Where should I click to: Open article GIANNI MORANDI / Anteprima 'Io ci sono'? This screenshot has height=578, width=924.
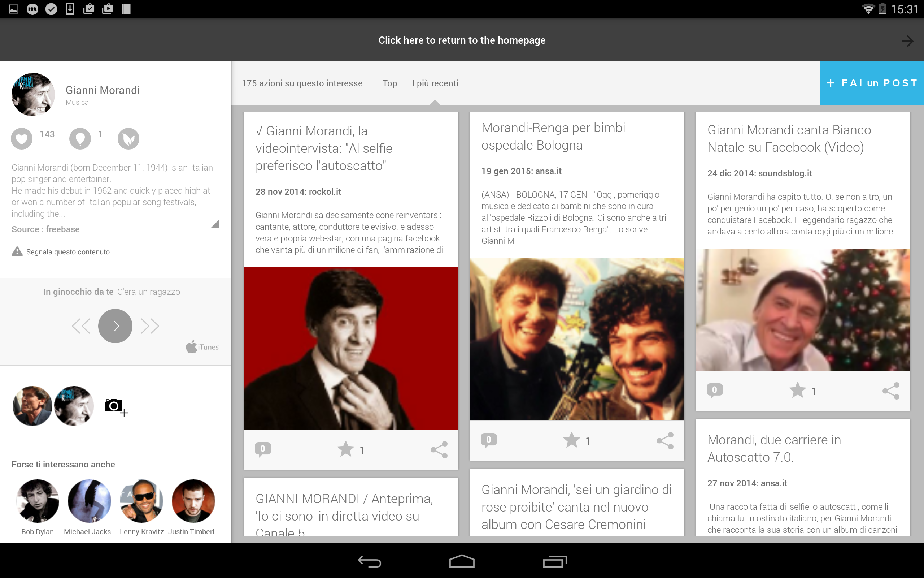344,514
